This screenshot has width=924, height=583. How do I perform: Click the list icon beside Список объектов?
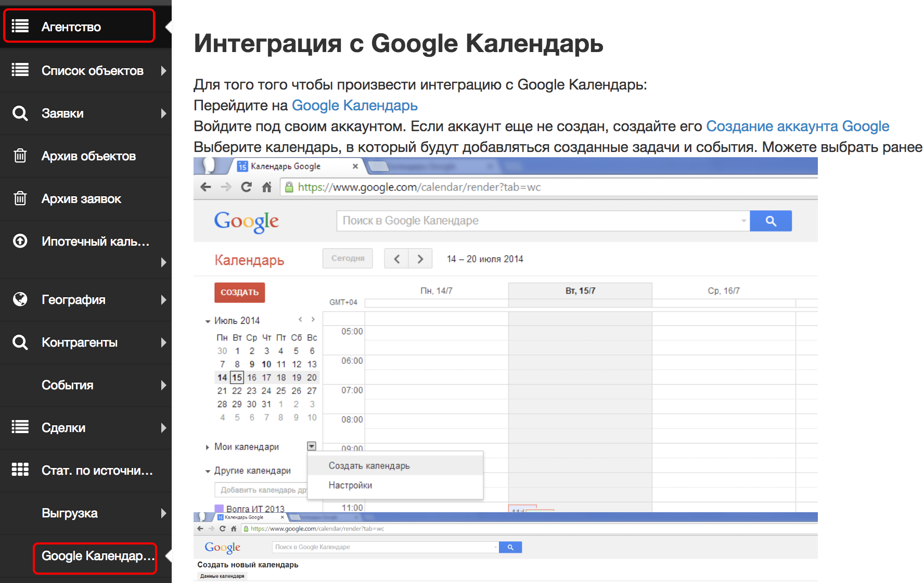tap(20, 70)
